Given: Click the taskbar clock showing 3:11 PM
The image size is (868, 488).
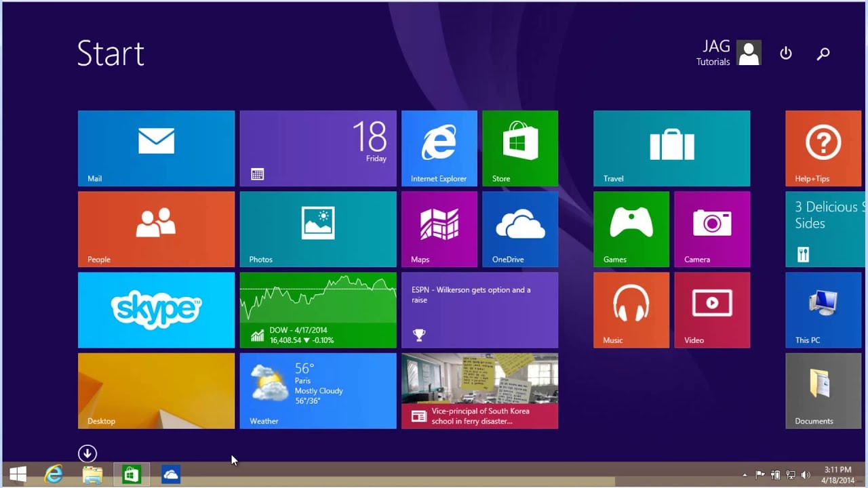Looking at the screenshot, I should (x=838, y=475).
